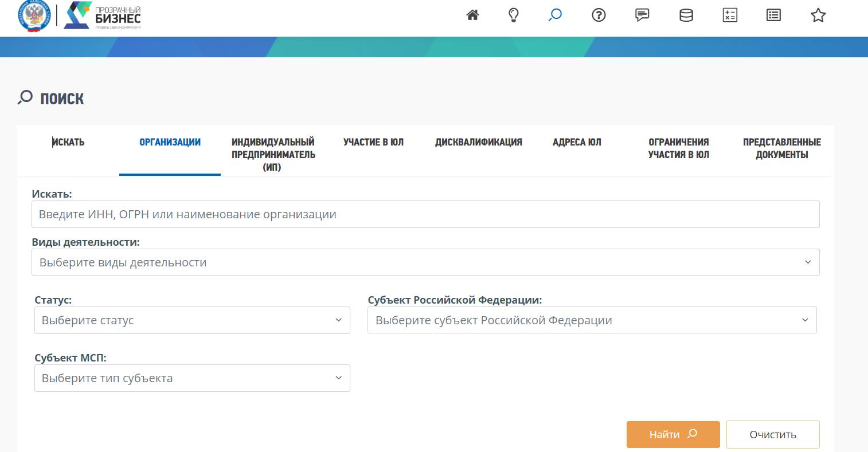Select the magnifier search icon in header
868x452 pixels.
(x=555, y=15)
